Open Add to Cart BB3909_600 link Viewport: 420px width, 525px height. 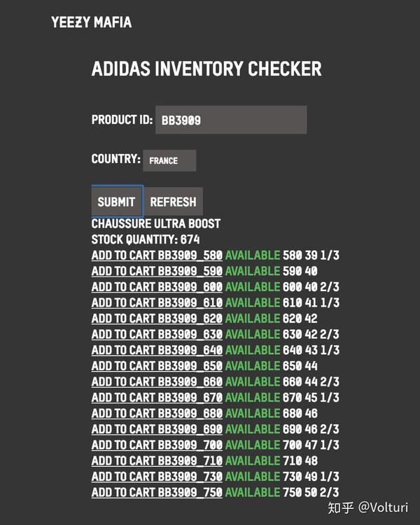click(x=157, y=287)
